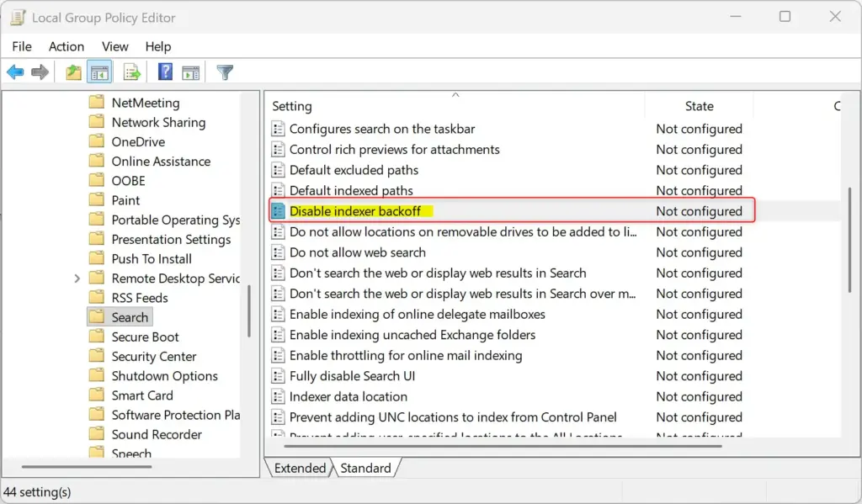Image resolution: width=862 pixels, height=504 pixels.
Task: Click the Back arrow toolbar icon
Action: click(x=15, y=72)
